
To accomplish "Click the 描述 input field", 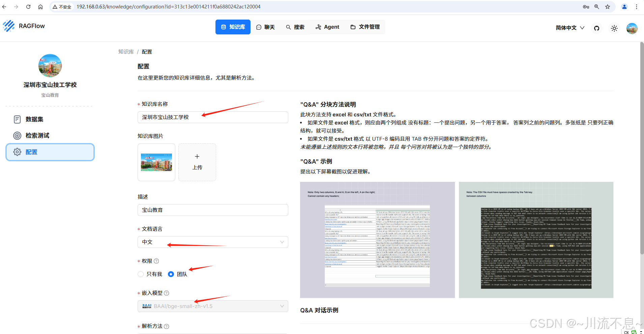I will coord(213,210).
